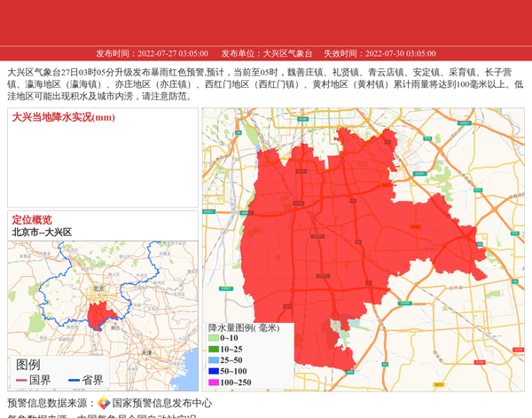The height and width of the screenshot is (418, 532).
Task: Click the blue 省界 line symbol in legend
Action: click(73, 381)
